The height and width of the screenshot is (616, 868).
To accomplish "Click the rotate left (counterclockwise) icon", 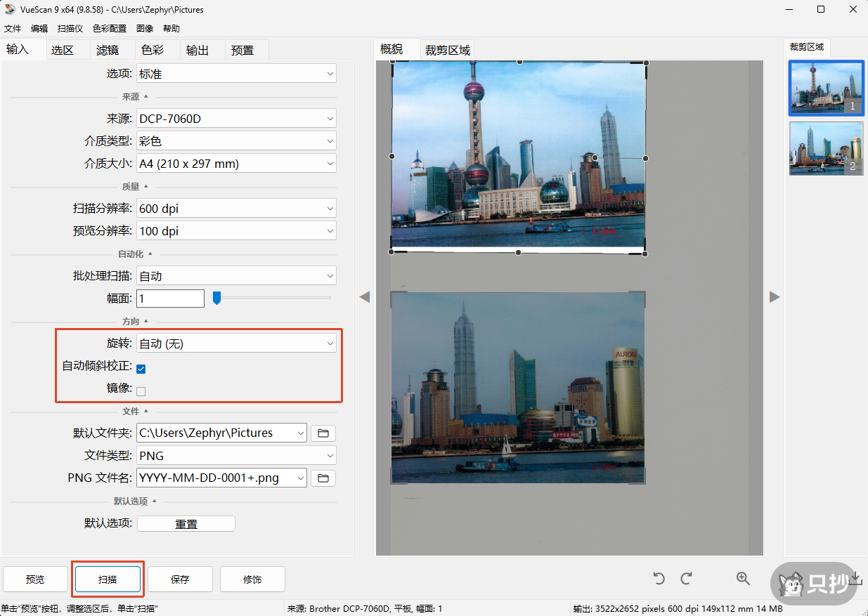I will [659, 578].
